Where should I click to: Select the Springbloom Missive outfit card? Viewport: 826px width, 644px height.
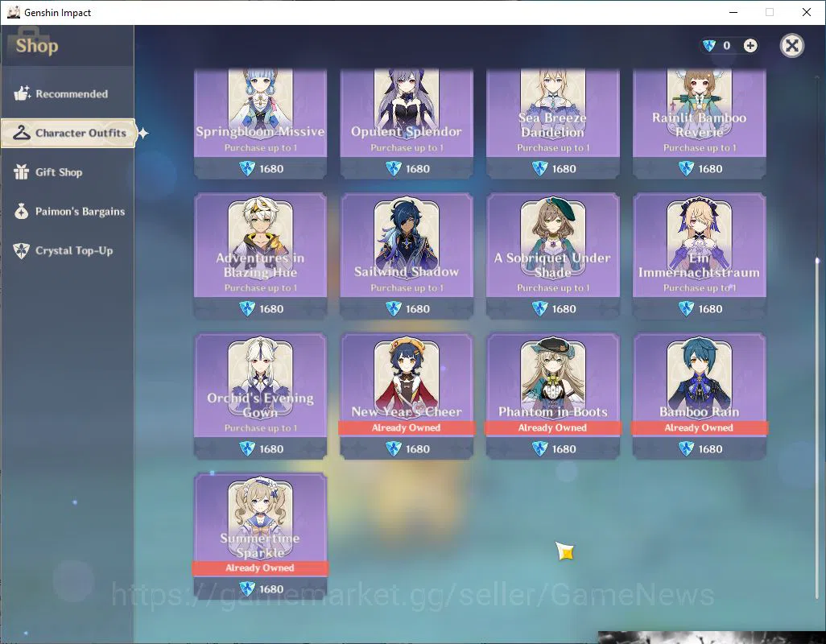click(x=260, y=124)
